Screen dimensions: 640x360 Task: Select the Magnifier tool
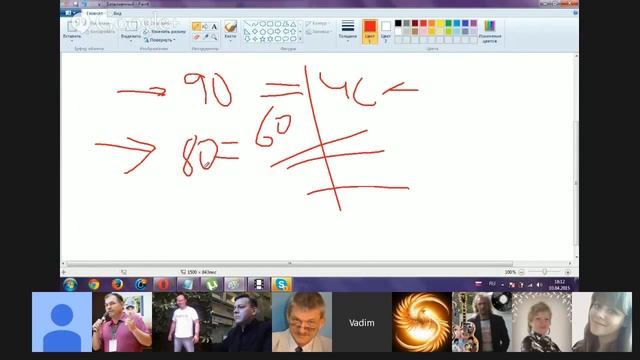point(214,37)
